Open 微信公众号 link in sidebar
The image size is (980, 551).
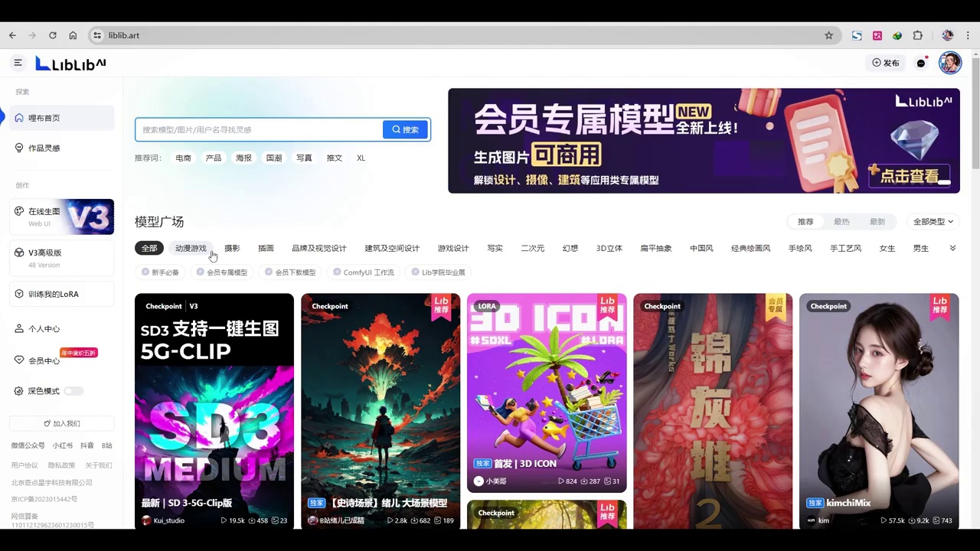28,445
